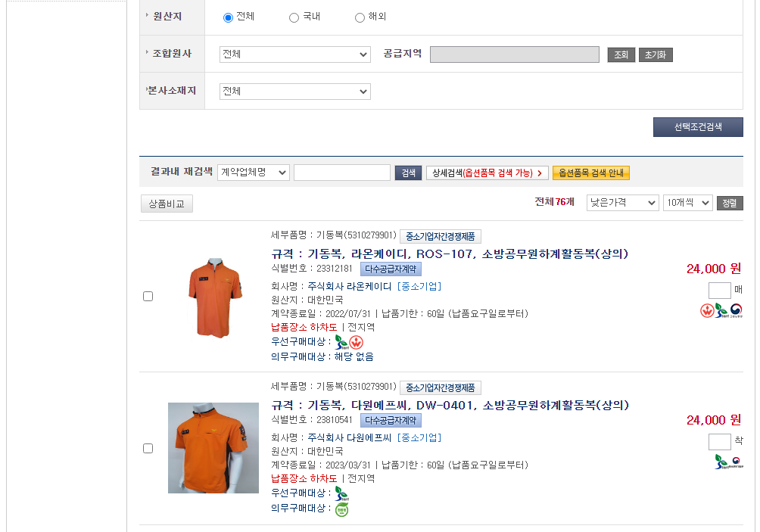Image resolution: width=760 pixels, height=532 pixels.
Task: Click quantity box for DW-0401 product
Action: [719, 441]
